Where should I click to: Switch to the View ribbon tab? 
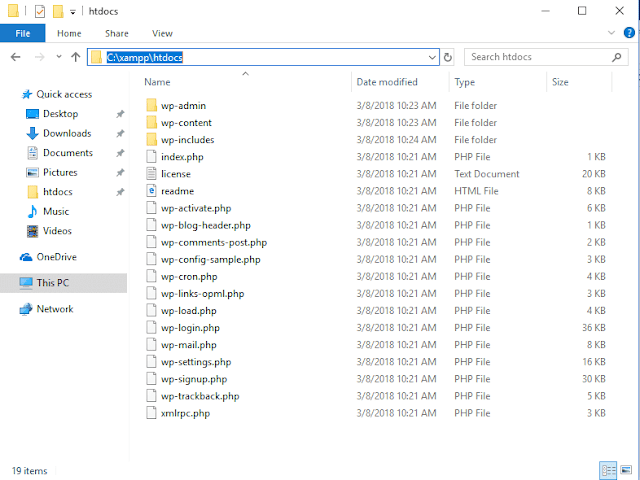[162, 33]
